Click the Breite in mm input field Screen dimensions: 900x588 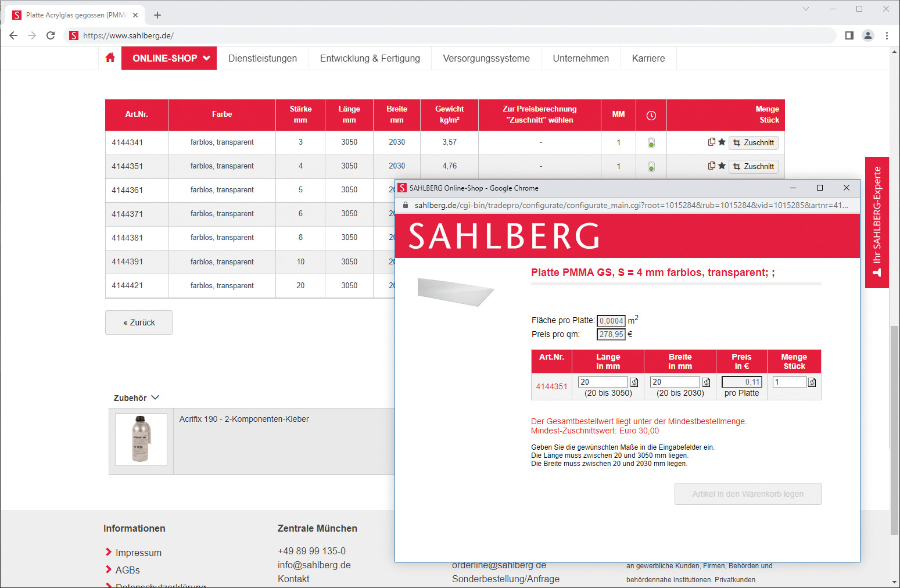pos(675,382)
